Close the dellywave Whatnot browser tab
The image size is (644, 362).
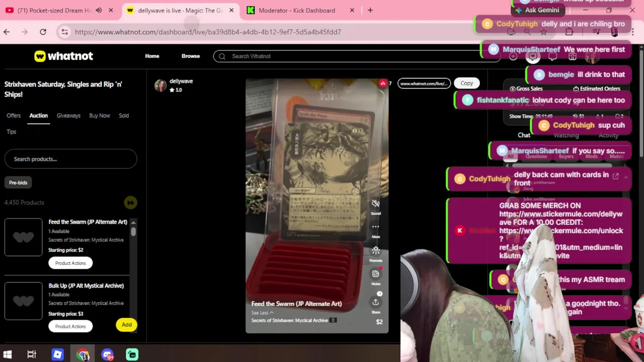pos(231,10)
